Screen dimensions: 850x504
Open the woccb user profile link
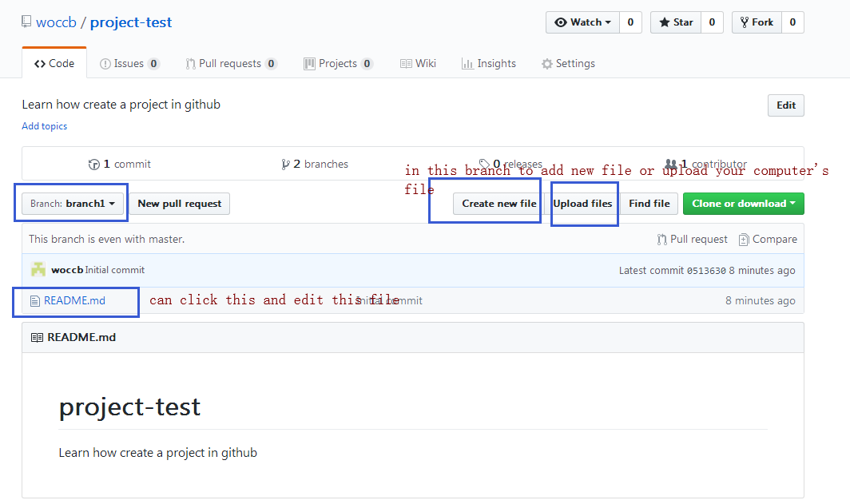tap(56, 22)
